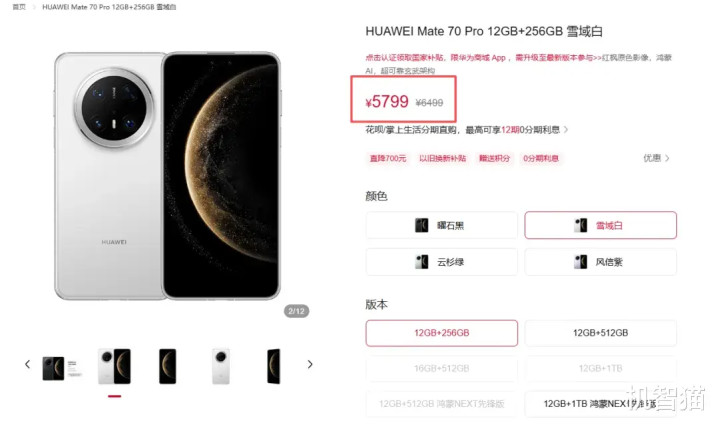719x429 pixels.
Task: Select the front screen only thumbnail
Action: click(x=167, y=366)
